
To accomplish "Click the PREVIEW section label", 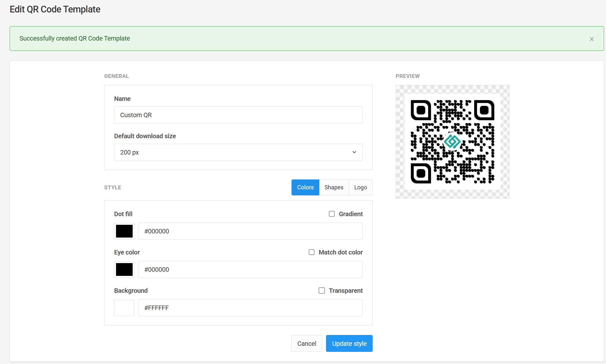I will [408, 76].
